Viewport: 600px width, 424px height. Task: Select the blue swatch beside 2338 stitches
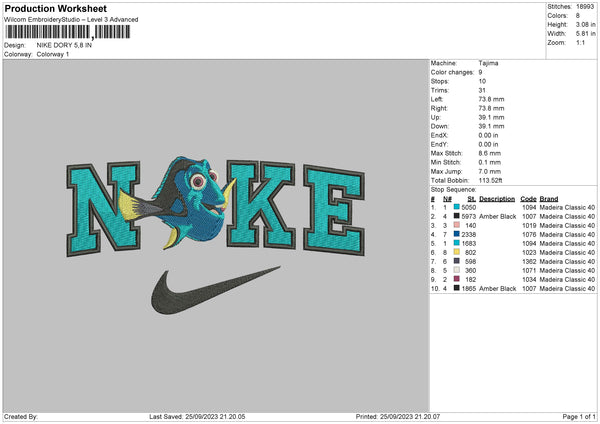457,234
